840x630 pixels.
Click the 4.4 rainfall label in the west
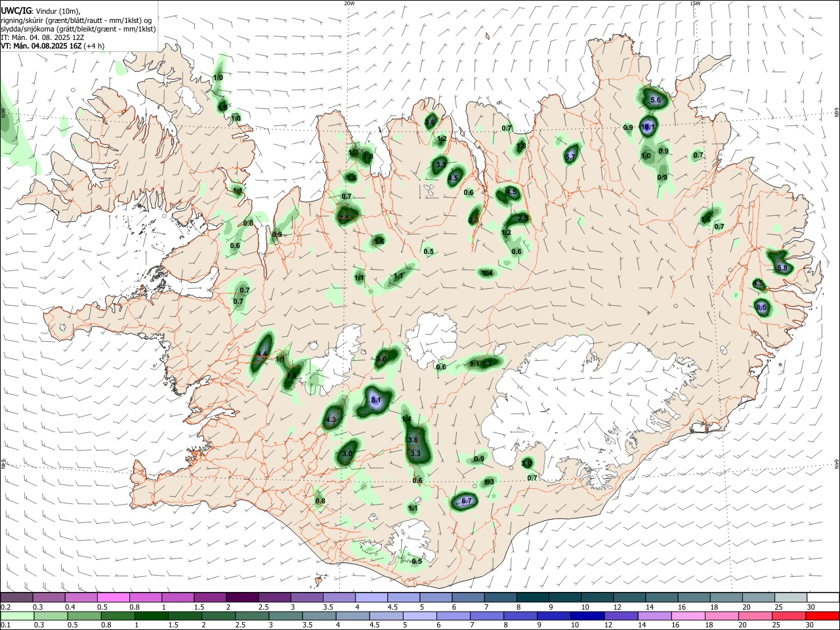tap(261, 354)
